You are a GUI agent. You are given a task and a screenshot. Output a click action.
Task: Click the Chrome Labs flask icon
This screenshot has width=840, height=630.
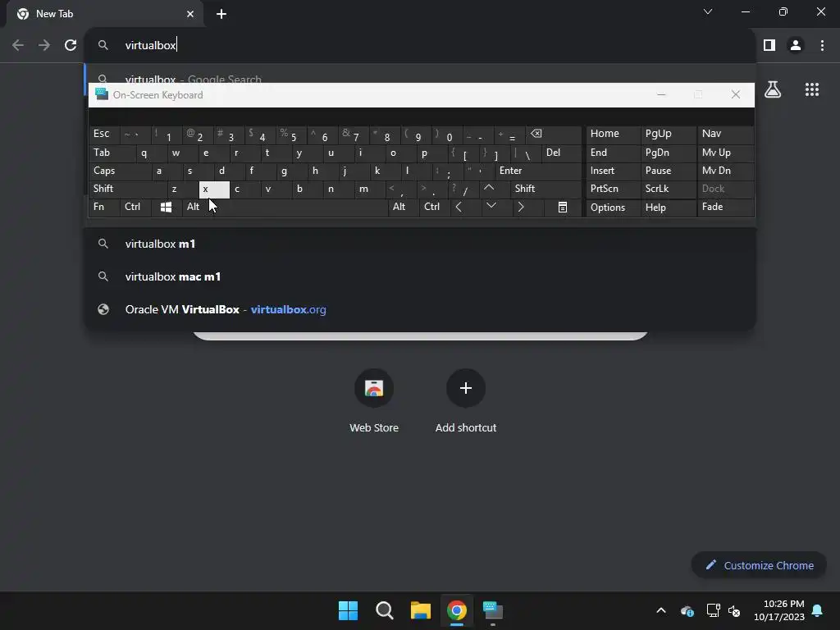pos(773,89)
